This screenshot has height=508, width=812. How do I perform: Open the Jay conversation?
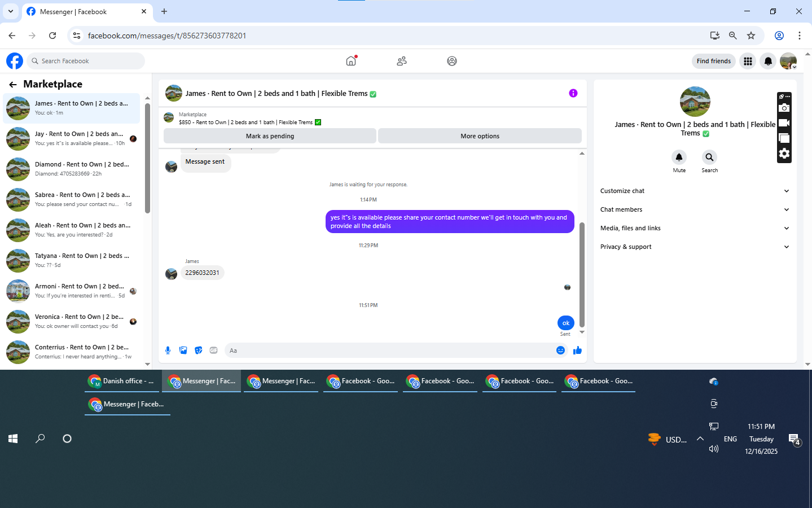pyautogui.click(x=72, y=139)
